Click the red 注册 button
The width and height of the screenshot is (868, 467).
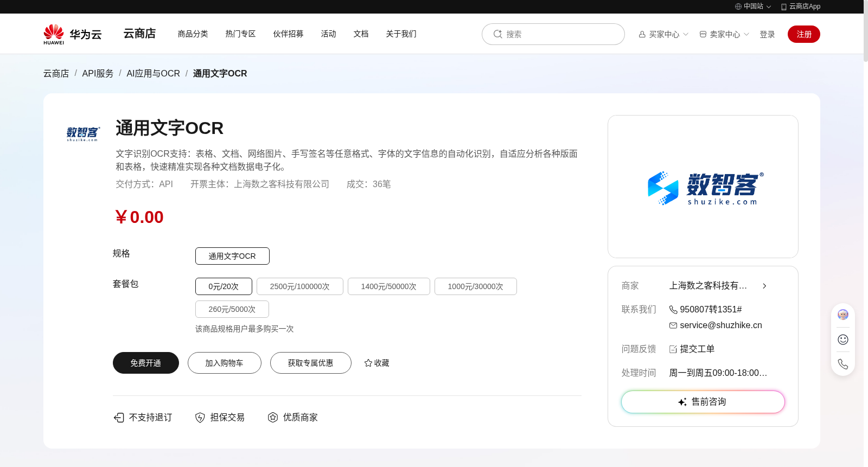point(804,34)
